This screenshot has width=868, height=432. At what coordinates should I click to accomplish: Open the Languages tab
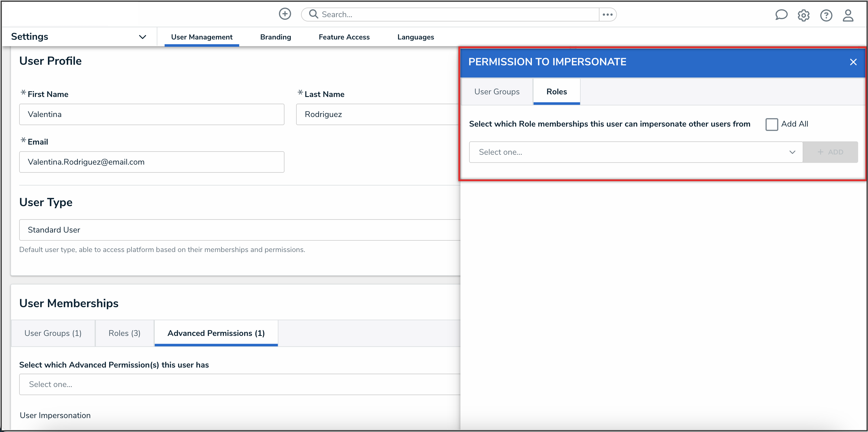click(x=415, y=37)
